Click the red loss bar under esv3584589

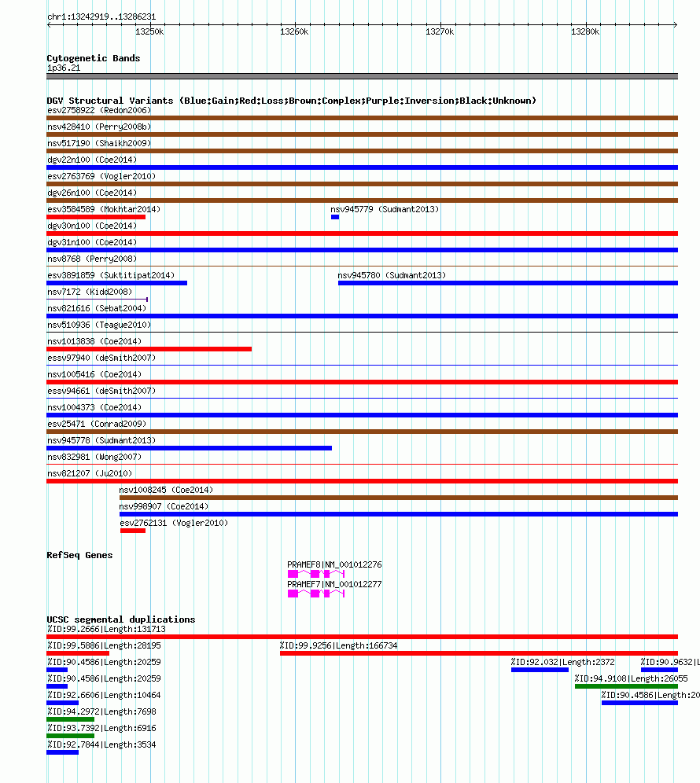96,217
